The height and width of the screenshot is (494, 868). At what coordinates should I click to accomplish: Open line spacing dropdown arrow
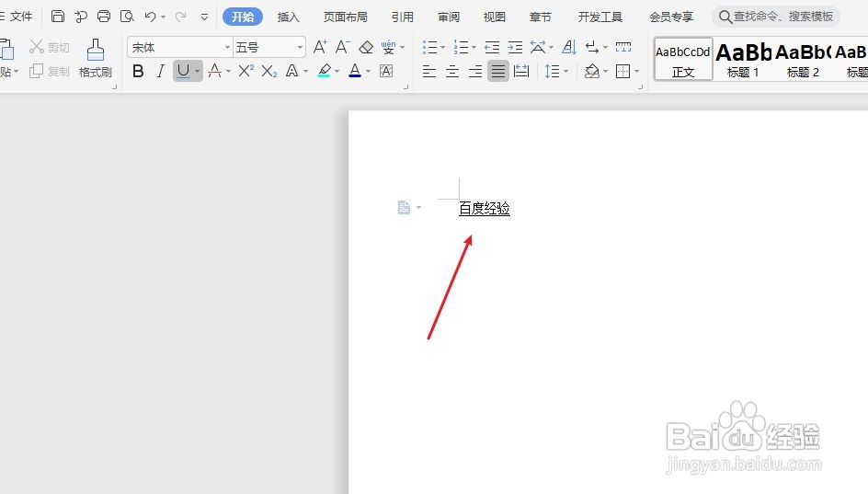[565, 72]
